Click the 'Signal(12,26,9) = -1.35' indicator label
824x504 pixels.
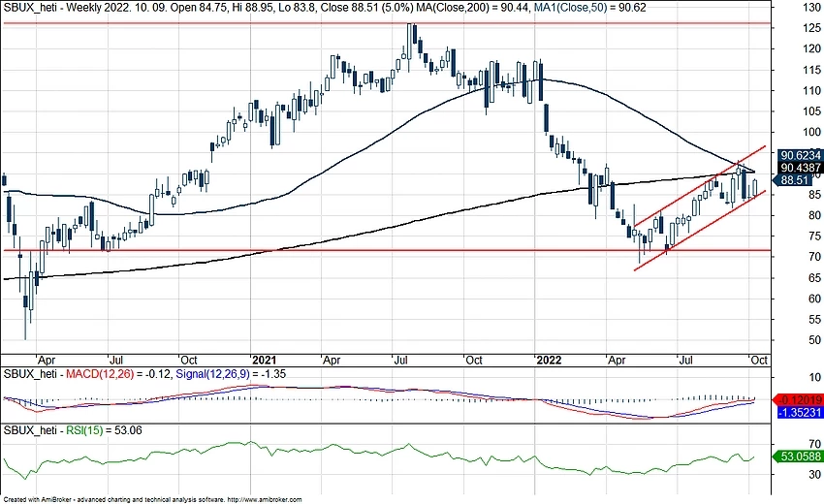coord(230,374)
